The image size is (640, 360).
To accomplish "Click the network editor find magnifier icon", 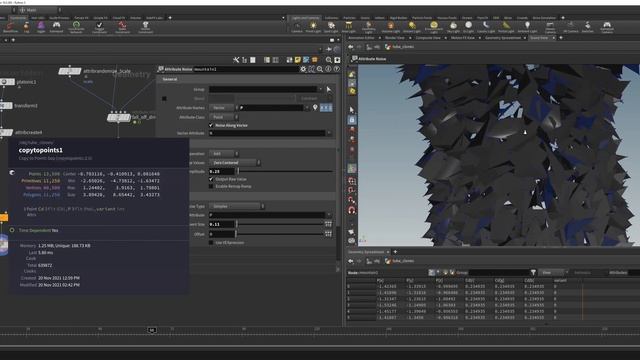I will 329,60.
